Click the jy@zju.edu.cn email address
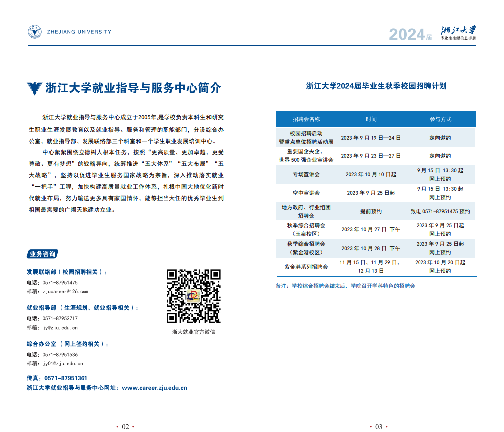The height and width of the screenshot is (432, 504). [x=60, y=328]
